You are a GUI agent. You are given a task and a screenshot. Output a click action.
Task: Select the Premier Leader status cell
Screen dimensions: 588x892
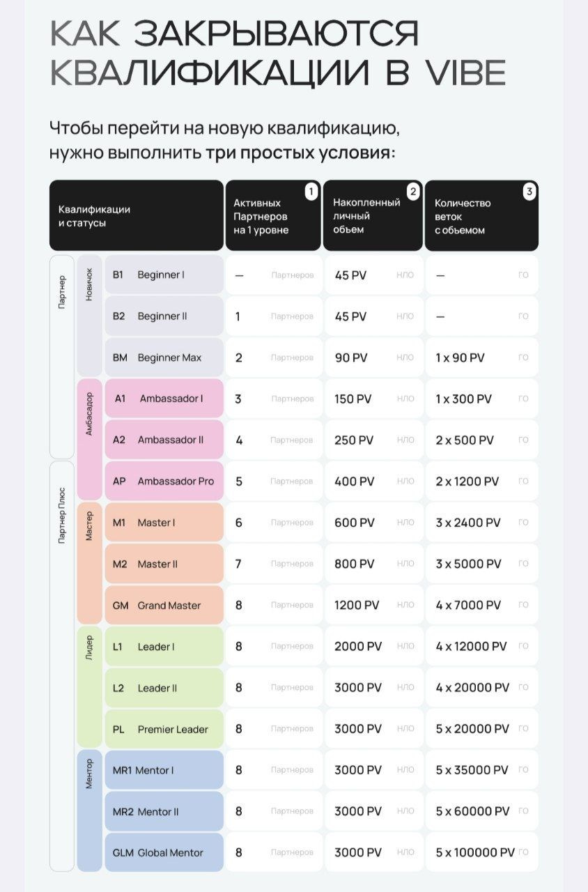[x=164, y=730]
